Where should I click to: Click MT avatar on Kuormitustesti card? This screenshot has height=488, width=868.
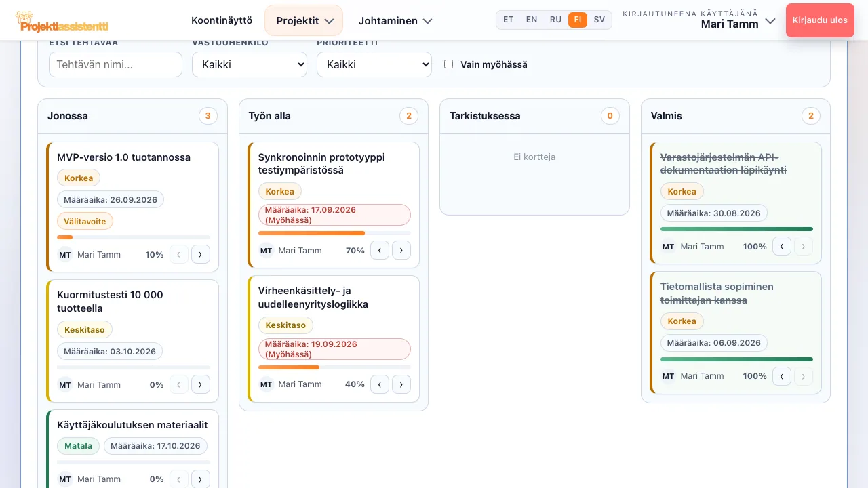click(x=65, y=384)
